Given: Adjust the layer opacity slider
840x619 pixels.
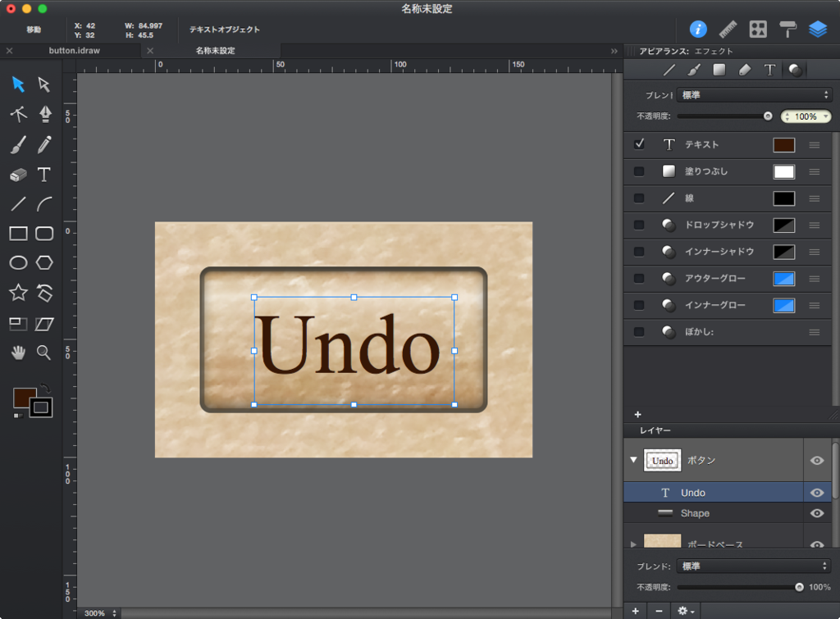Looking at the screenshot, I should 741,587.
